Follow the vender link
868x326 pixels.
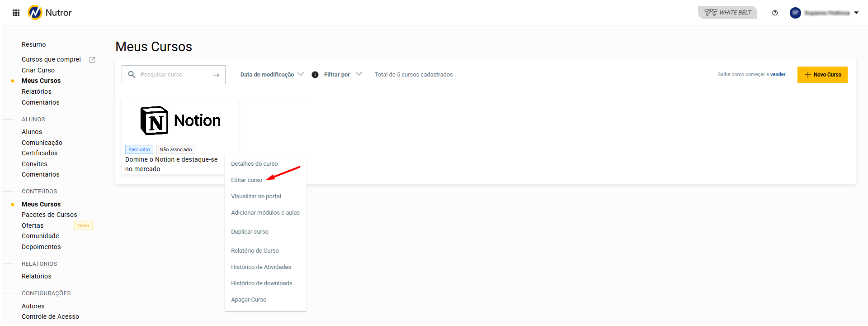778,75
